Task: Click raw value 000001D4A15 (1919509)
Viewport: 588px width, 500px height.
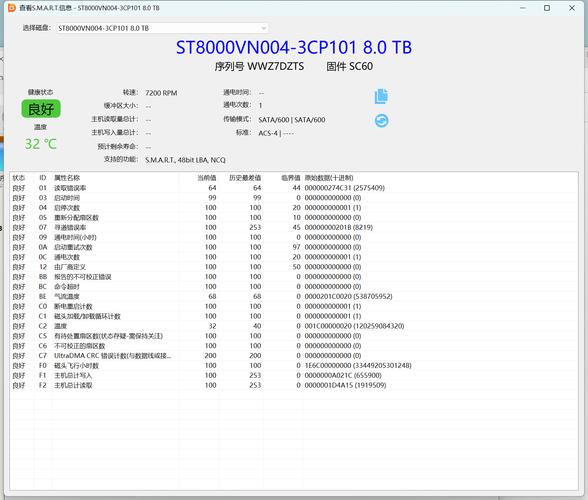Action: pyautogui.click(x=345, y=385)
